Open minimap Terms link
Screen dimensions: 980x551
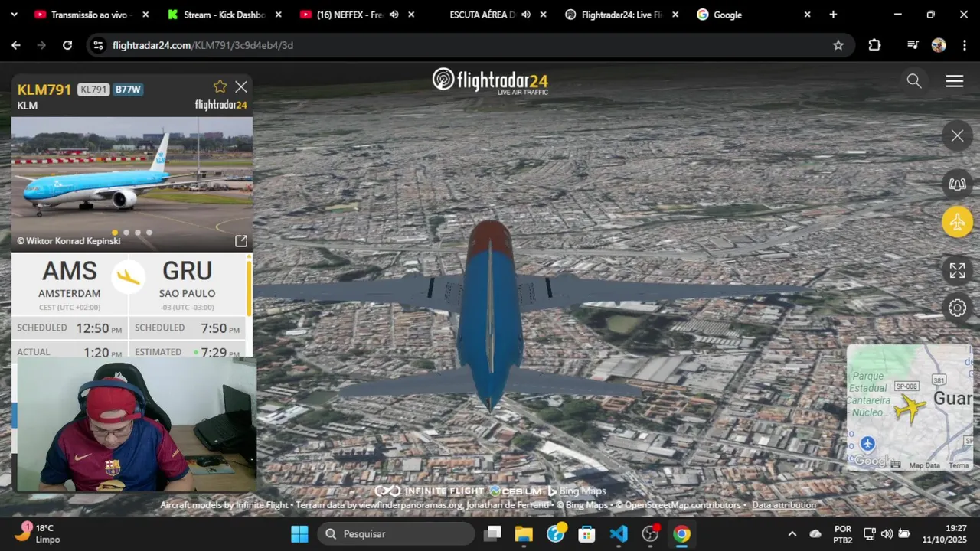coord(959,465)
